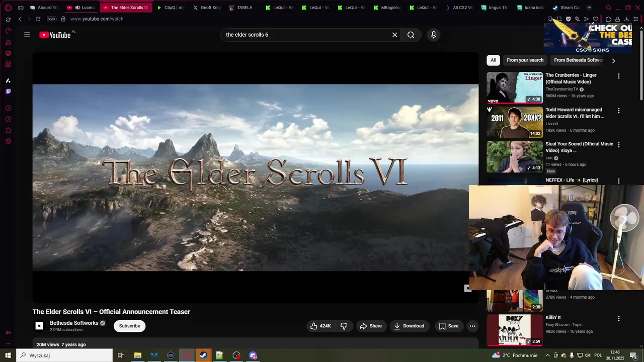The height and width of the screenshot is (362, 644).
Task: Switch to the Absurd Tro browser tab
Action: (x=44, y=8)
